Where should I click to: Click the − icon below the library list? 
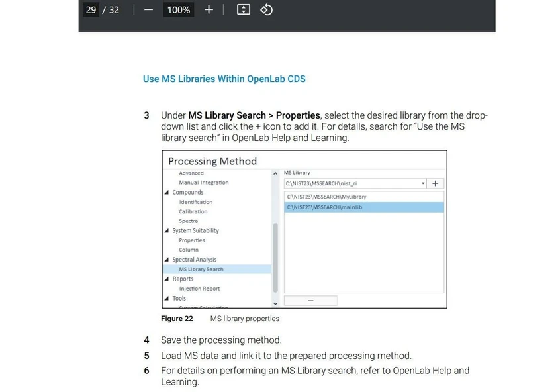(310, 300)
